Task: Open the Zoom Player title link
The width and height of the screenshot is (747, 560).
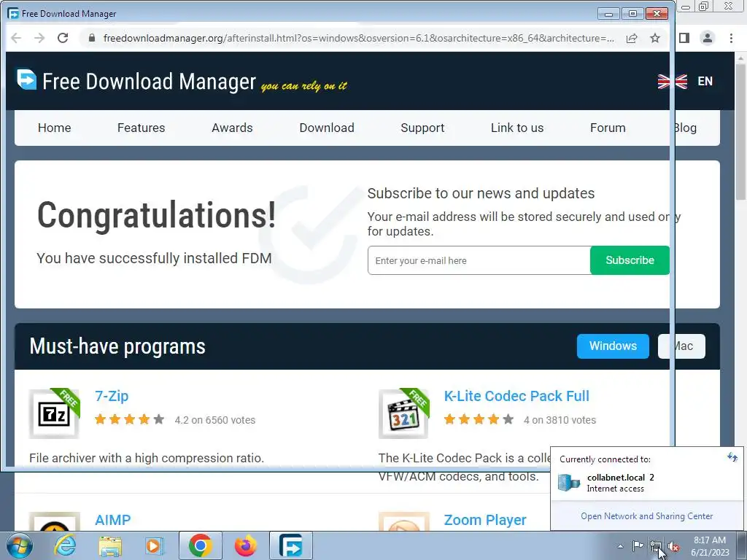Action: [485, 520]
